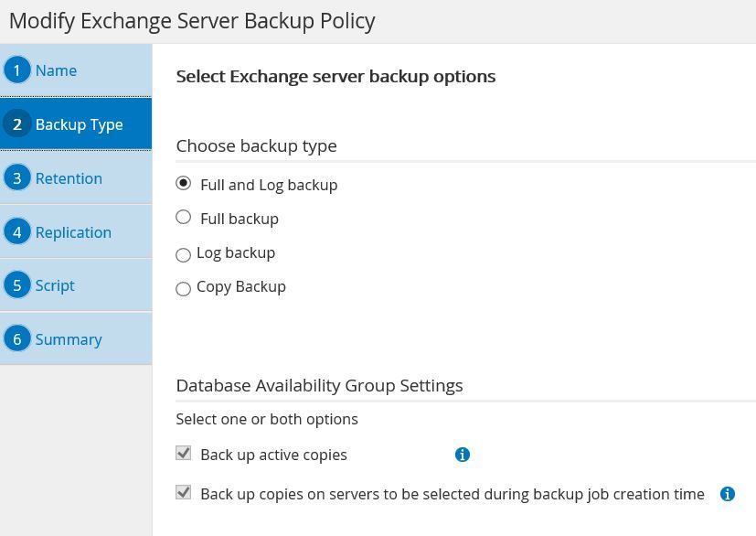Screen dimensions: 756x536
Task: Switch to the Replication step
Action: coord(73,232)
